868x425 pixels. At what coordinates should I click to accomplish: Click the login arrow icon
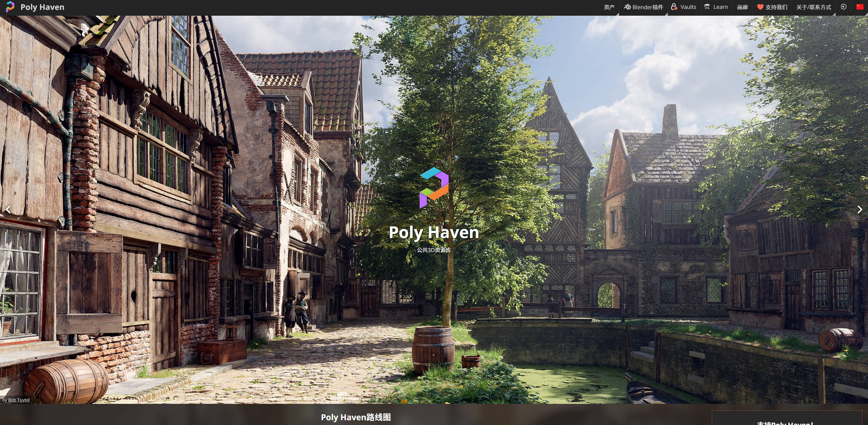click(x=843, y=7)
